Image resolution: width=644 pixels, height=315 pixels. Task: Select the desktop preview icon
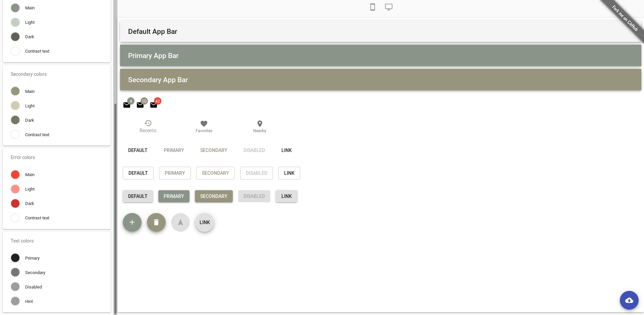click(388, 7)
